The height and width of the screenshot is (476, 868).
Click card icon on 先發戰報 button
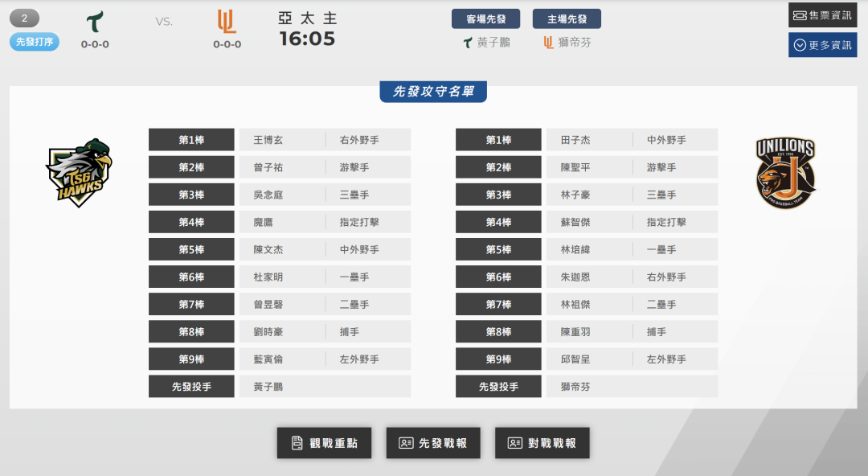click(406, 443)
